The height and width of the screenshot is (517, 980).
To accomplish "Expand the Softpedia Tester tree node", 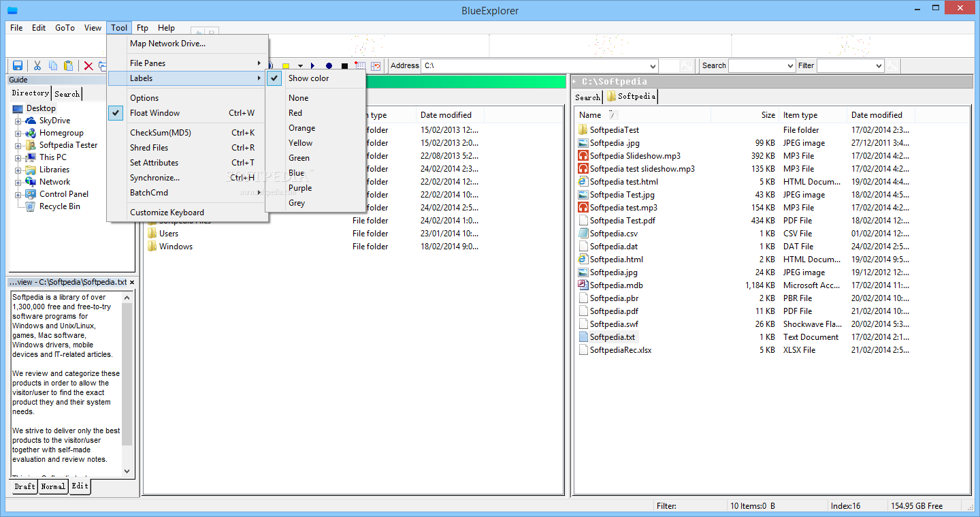I will pos(18,145).
